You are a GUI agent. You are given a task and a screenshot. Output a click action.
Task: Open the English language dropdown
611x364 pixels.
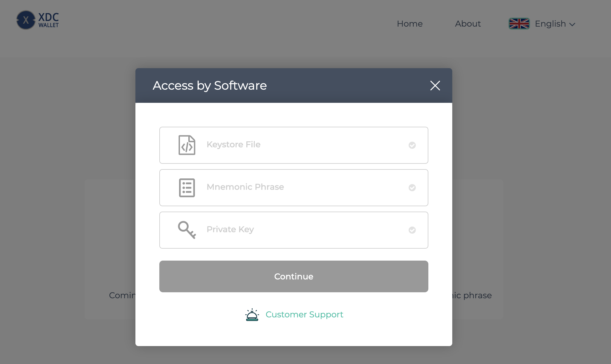tap(550, 24)
